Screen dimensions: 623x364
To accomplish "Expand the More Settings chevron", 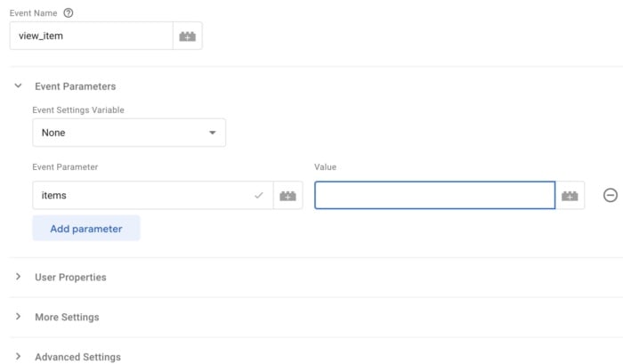I will click(x=18, y=316).
